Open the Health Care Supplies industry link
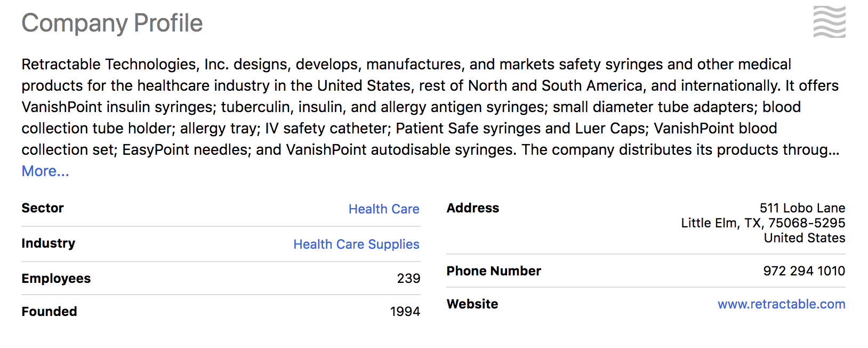Viewport: 868px width, 348px height. tap(356, 244)
